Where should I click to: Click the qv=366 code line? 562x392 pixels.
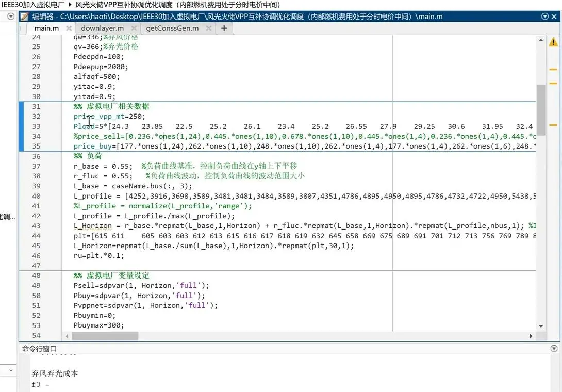click(x=106, y=46)
